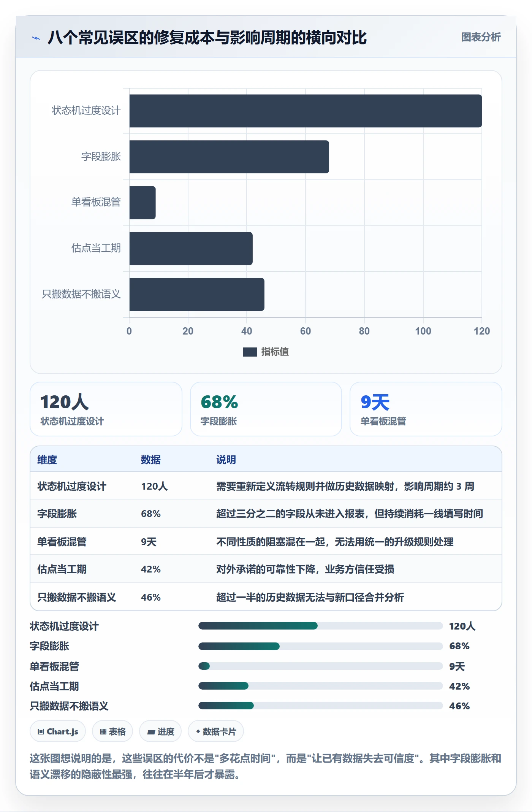Select the Chart.js tag chip
This screenshot has height=812, width=532.
(x=58, y=731)
